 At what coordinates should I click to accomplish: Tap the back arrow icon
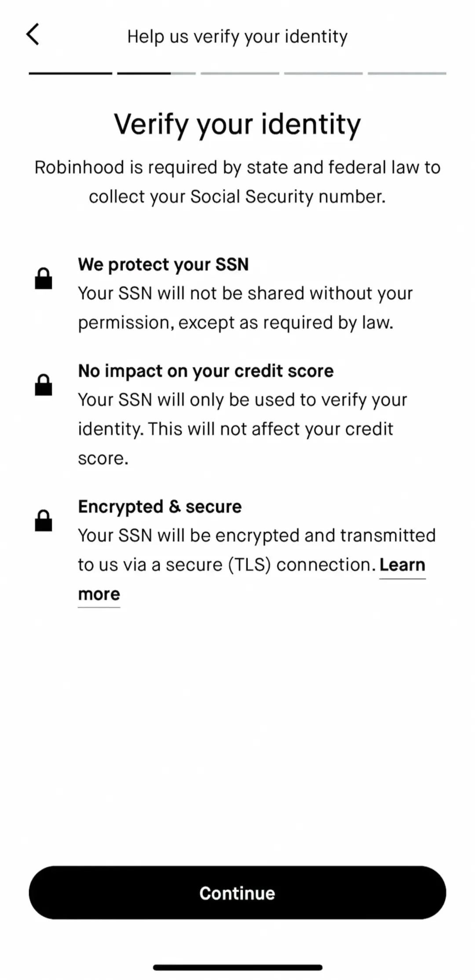(x=33, y=35)
